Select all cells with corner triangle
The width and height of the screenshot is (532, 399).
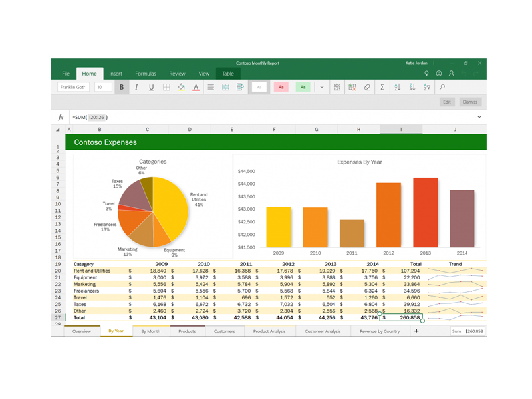pyautogui.click(x=58, y=129)
